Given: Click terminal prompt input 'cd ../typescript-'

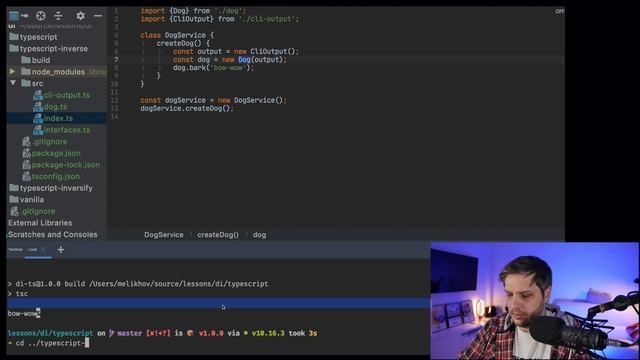Looking at the screenshot, I should pos(50,343).
